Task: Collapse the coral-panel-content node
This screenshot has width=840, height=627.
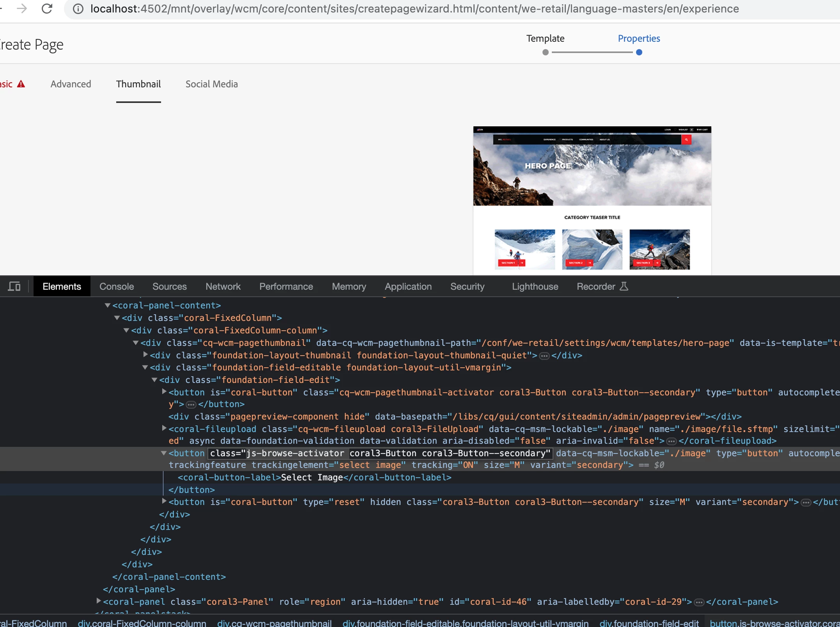Action: click(x=108, y=305)
